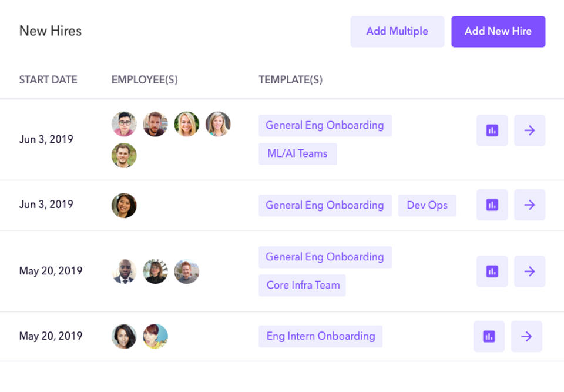Select the ML/AI Teams template tag

[297, 154]
